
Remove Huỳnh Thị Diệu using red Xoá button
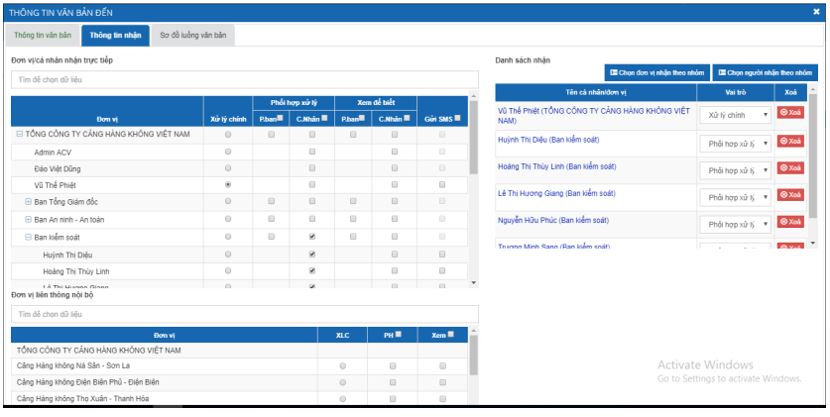click(x=790, y=142)
